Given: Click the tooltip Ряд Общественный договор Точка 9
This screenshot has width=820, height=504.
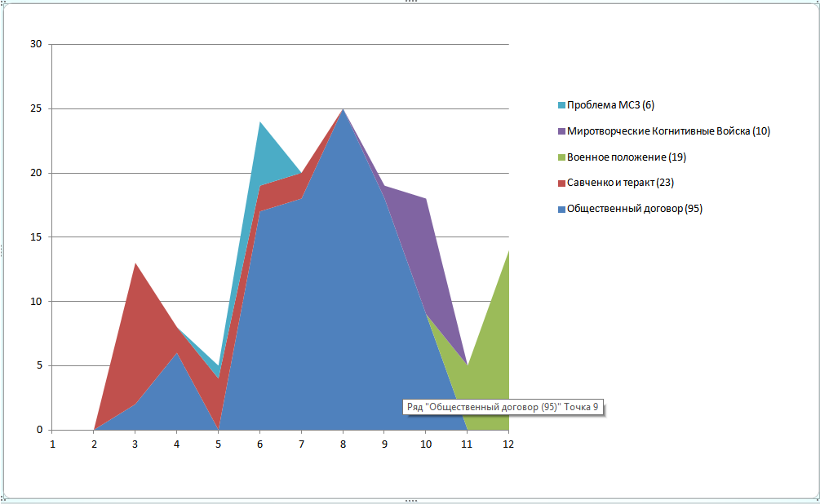Looking at the screenshot, I should [503, 407].
